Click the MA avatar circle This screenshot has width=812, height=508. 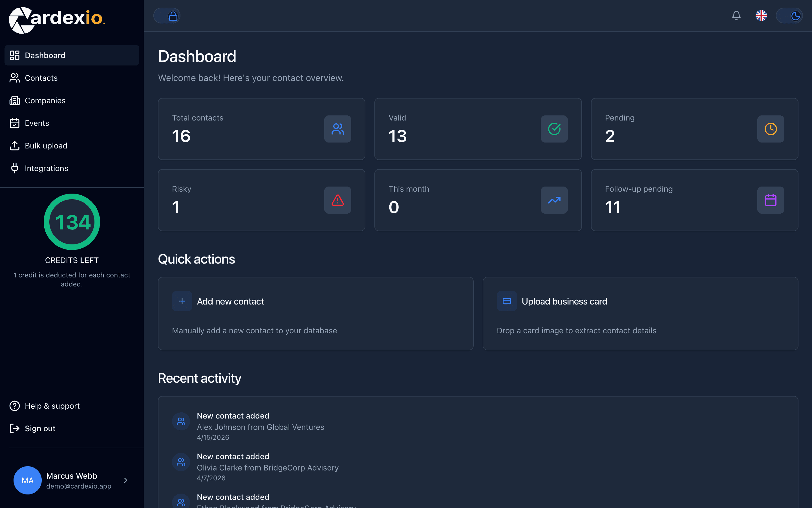[28, 480]
